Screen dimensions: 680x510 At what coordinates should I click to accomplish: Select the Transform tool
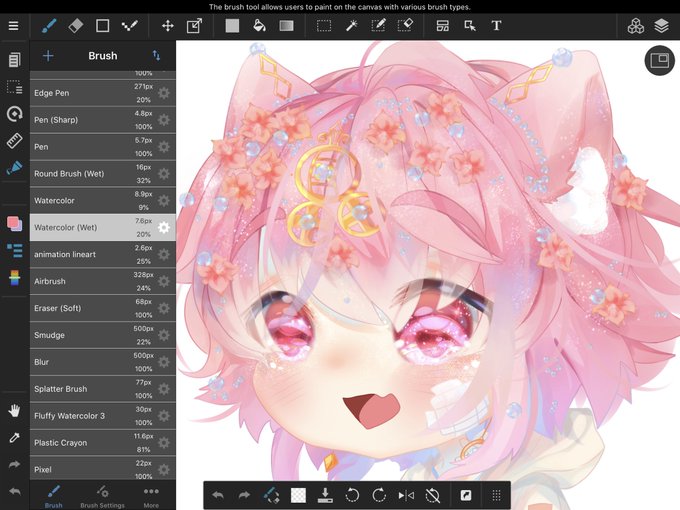tap(194, 26)
